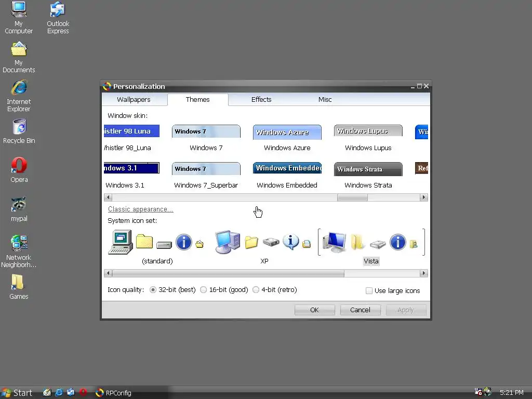Click the Outlook Express quick launch icon
This screenshot has height=399, width=532.
71,393
